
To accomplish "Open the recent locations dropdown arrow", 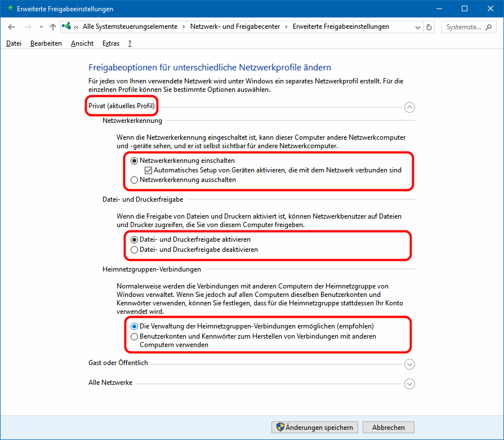I will coord(41,27).
